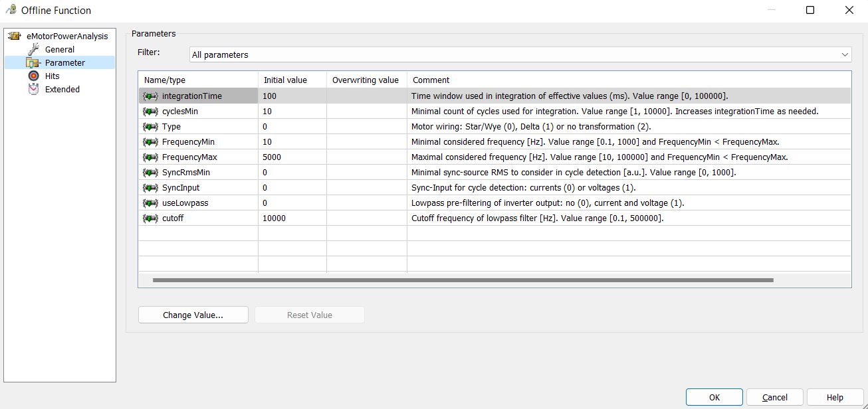Click the SyncRmsMin parameter icon
The height and width of the screenshot is (409, 868).
click(150, 173)
